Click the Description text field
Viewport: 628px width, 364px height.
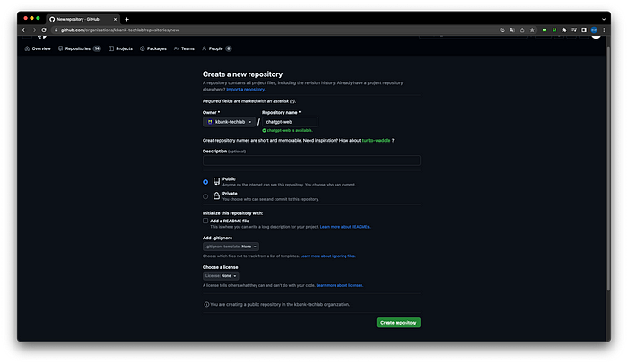311,160
